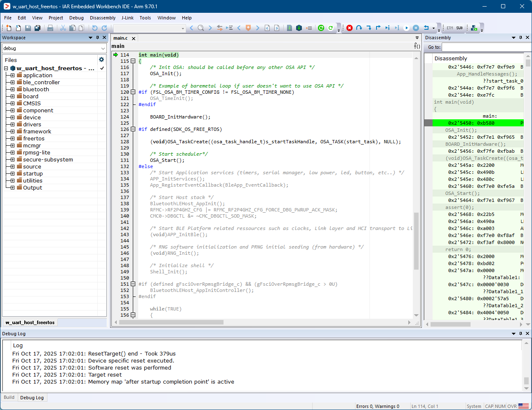The image size is (532, 410).
Task: Open search with the magnifier toolbar icon
Action: pos(200,28)
